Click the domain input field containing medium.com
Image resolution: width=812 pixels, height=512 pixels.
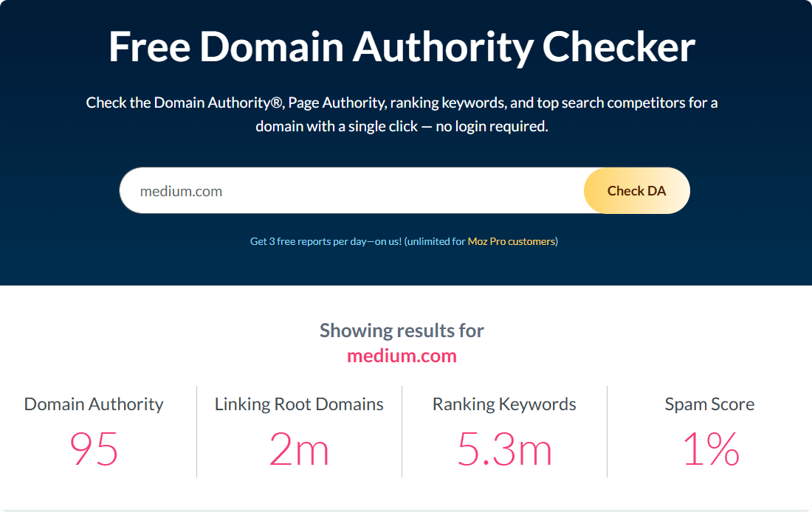click(354, 191)
